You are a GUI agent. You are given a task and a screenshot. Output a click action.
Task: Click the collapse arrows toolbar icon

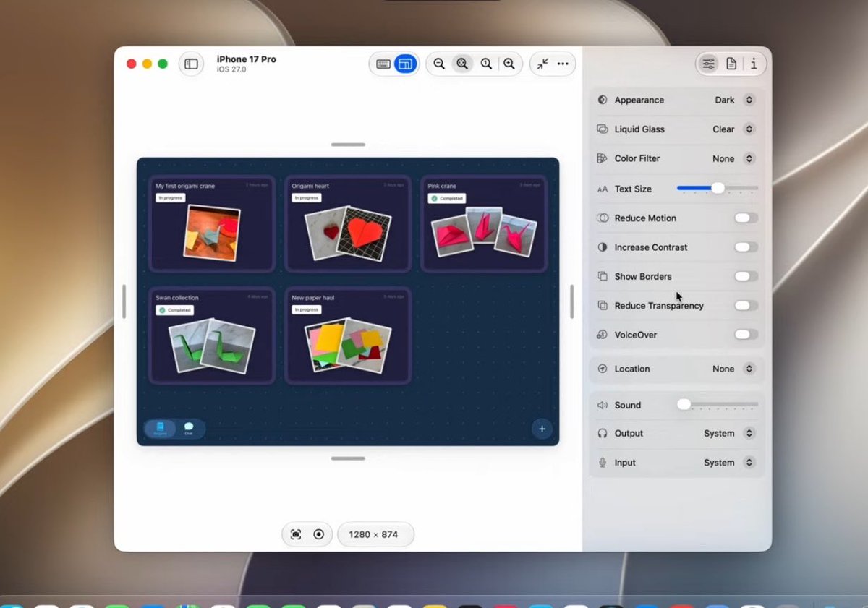tap(542, 64)
